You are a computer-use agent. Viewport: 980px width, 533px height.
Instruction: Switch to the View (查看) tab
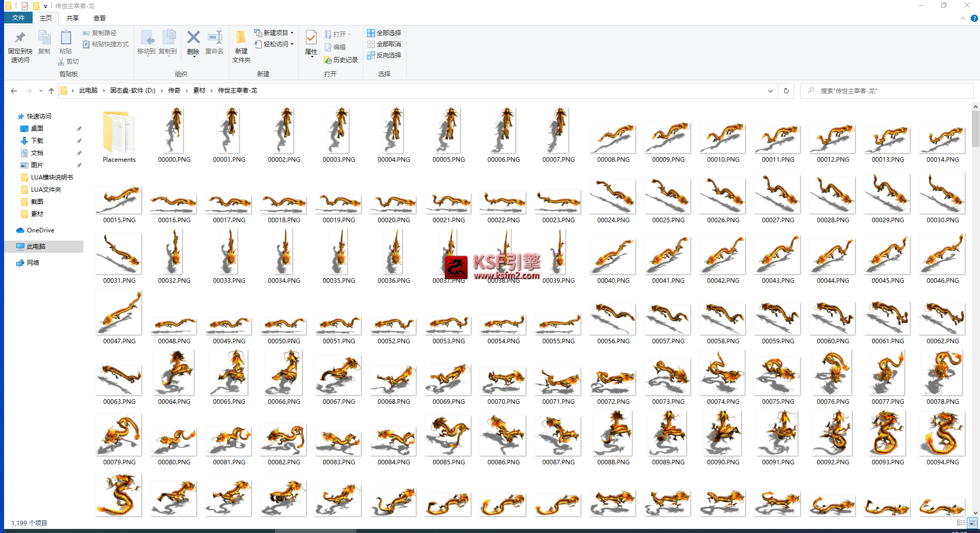100,18
